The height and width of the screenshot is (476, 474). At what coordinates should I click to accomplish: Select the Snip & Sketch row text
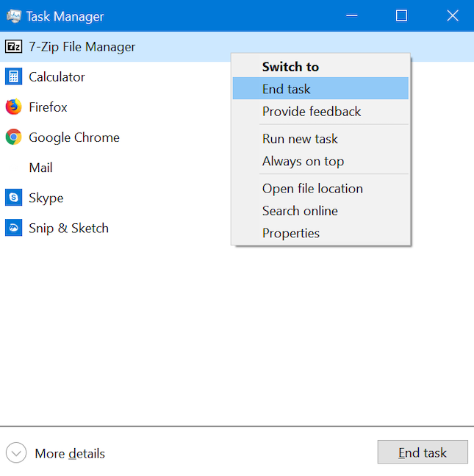point(68,228)
